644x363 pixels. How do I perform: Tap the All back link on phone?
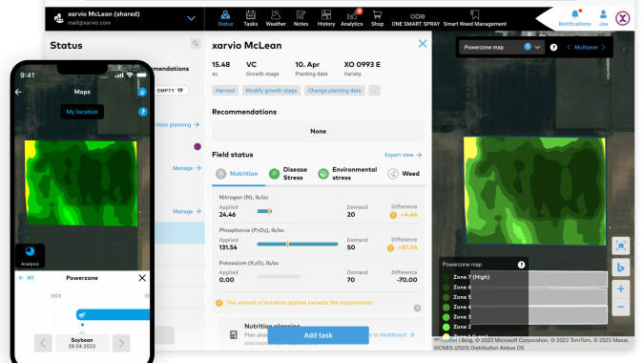[27, 278]
